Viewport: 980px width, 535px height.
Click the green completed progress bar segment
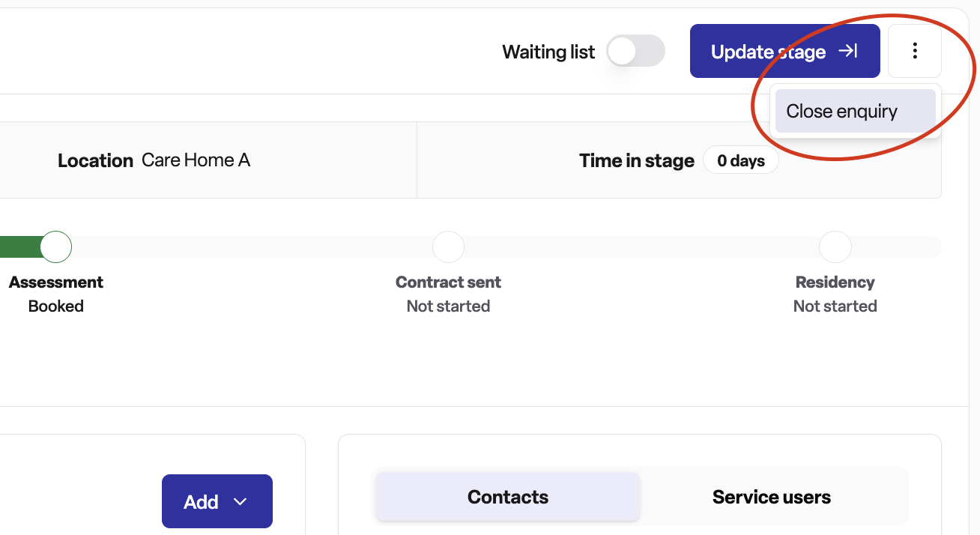pos(20,247)
